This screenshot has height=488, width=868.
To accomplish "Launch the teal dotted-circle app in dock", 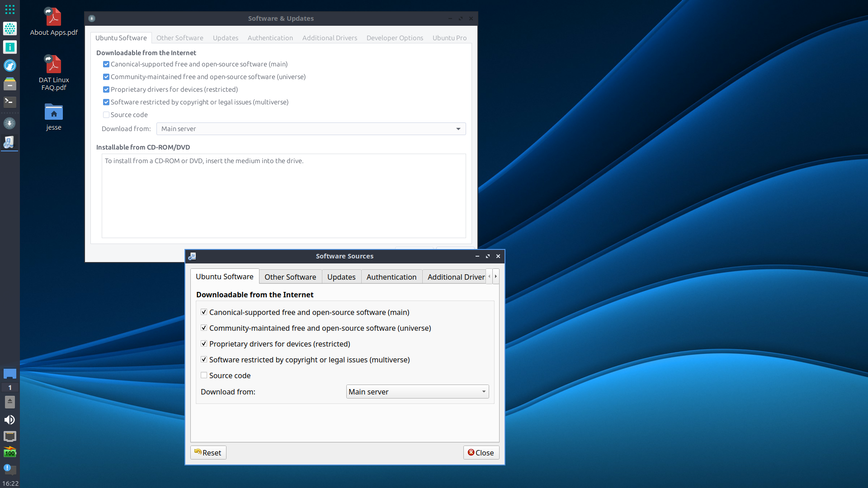I will pyautogui.click(x=9, y=28).
